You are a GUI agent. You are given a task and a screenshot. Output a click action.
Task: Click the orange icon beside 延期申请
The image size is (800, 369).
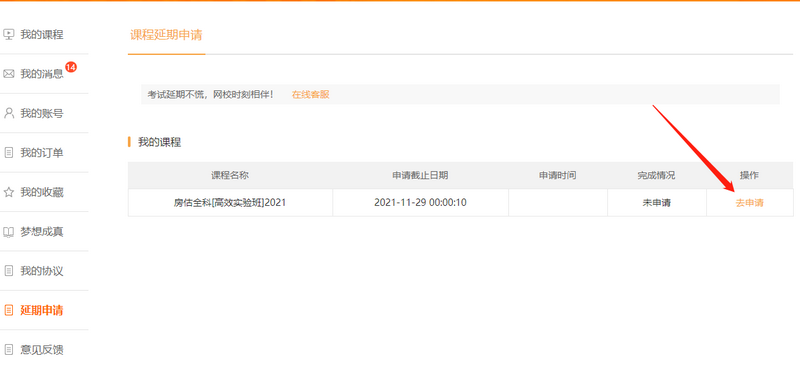point(8,310)
